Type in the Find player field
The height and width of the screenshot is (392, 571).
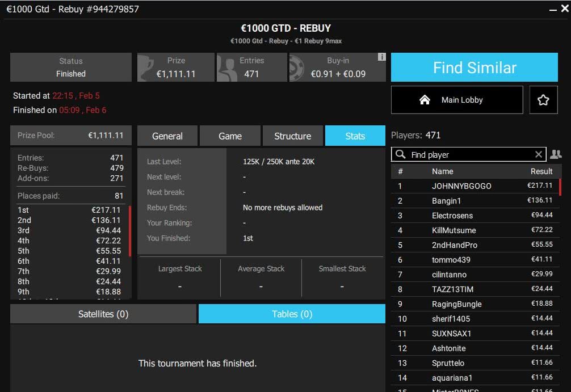tap(471, 154)
